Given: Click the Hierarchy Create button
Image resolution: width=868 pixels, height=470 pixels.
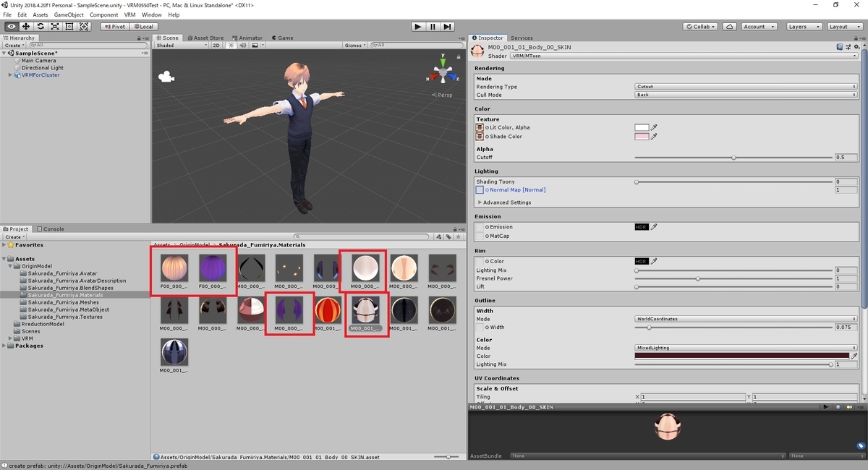Looking at the screenshot, I should coord(14,45).
